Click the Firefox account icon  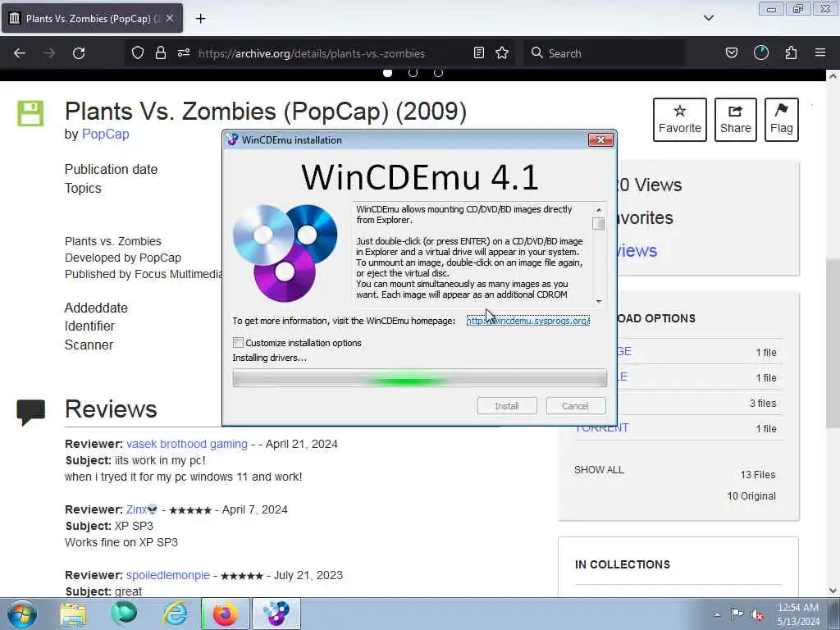761,53
